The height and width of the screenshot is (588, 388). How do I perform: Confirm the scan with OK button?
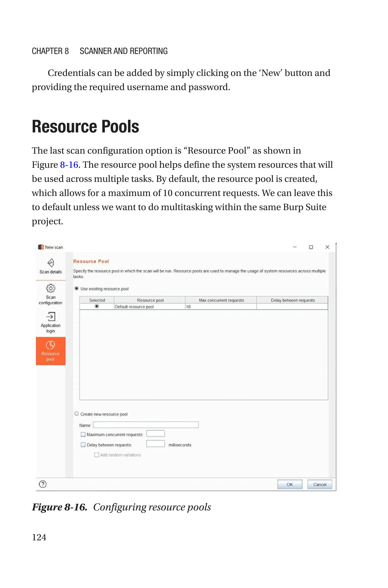(290, 484)
